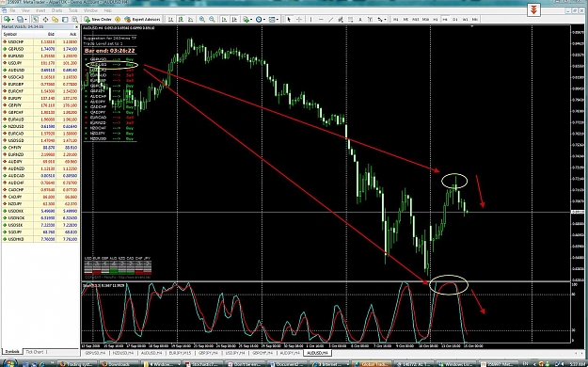Screen dimensions: 588x367
Task: Select AUDUSD row in Market Watch
Action: 40,71
